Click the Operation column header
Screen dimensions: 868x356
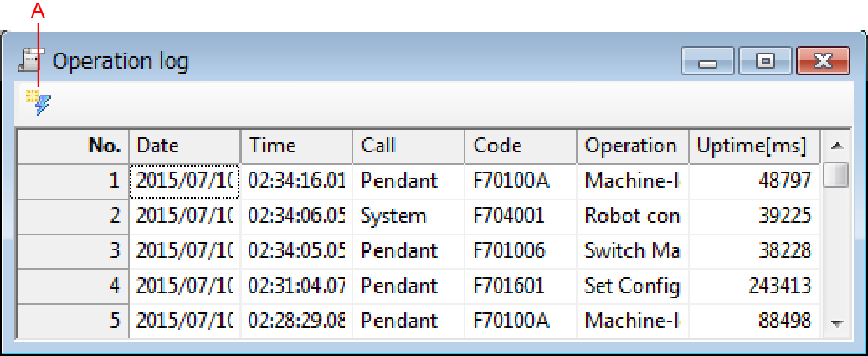[x=632, y=146]
